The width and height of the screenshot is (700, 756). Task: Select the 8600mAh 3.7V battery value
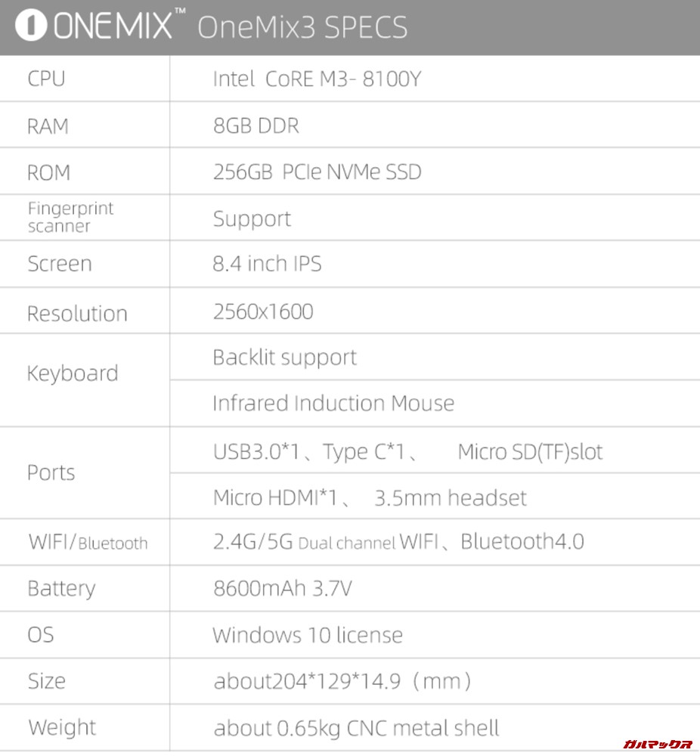coord(282,589)
